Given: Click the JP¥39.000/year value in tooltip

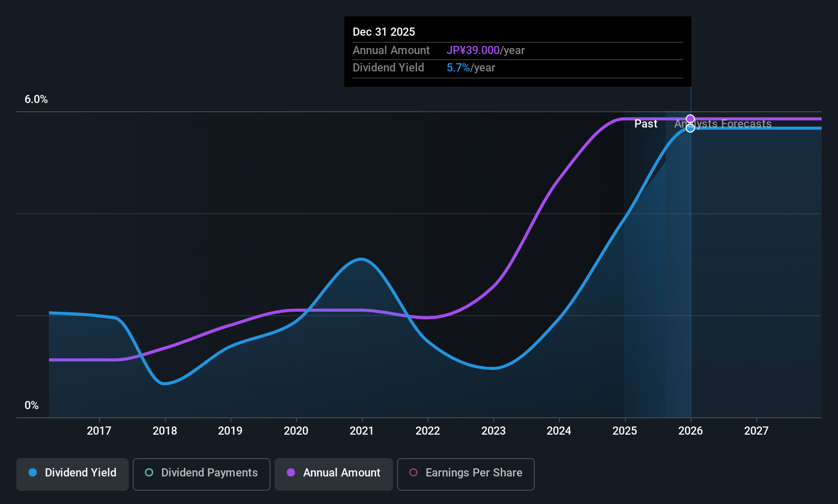Looking at the screenshot, I should point(485,51).
